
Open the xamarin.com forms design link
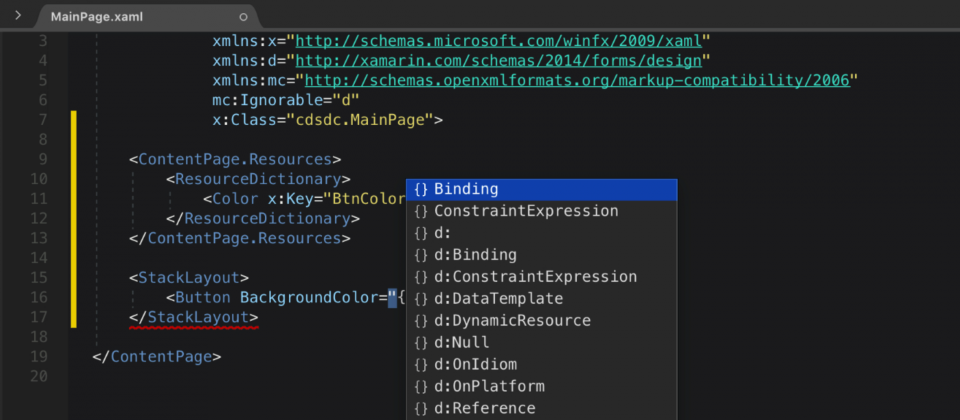tap(498, 61)
